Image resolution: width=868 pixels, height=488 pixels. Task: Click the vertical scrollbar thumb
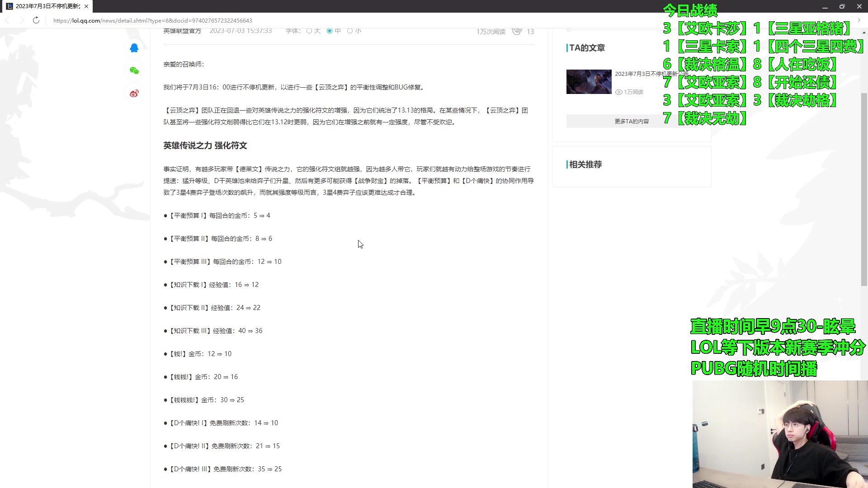pyautogui.click(x=864, y=190)
